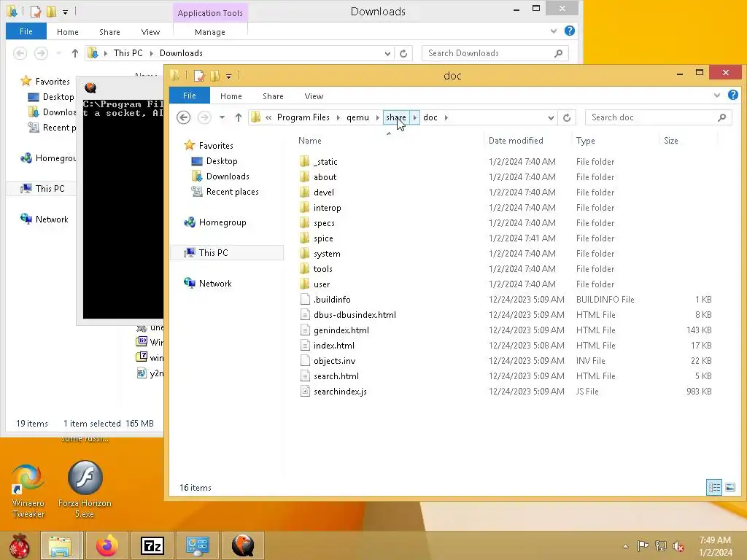747x560 pixels.
Task: Select the spice folder
Action: tap(323, 238)
